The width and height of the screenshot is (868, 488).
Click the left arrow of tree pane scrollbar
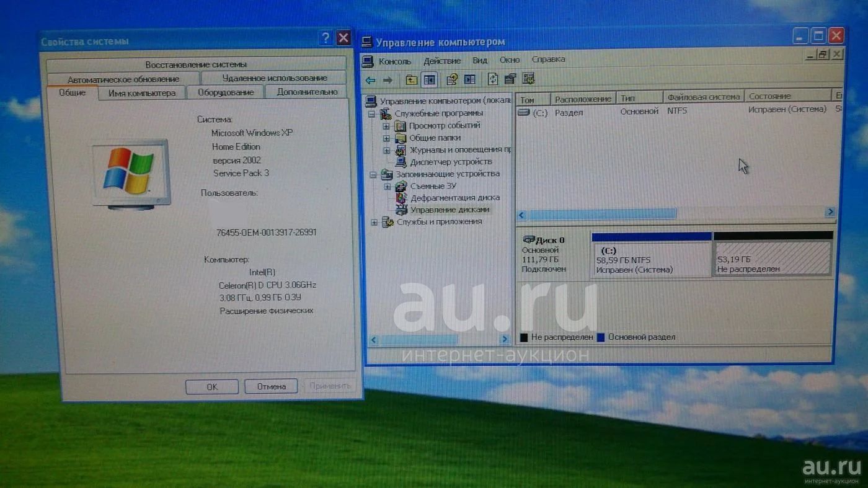pyautogui.click(x=373, y=340)
